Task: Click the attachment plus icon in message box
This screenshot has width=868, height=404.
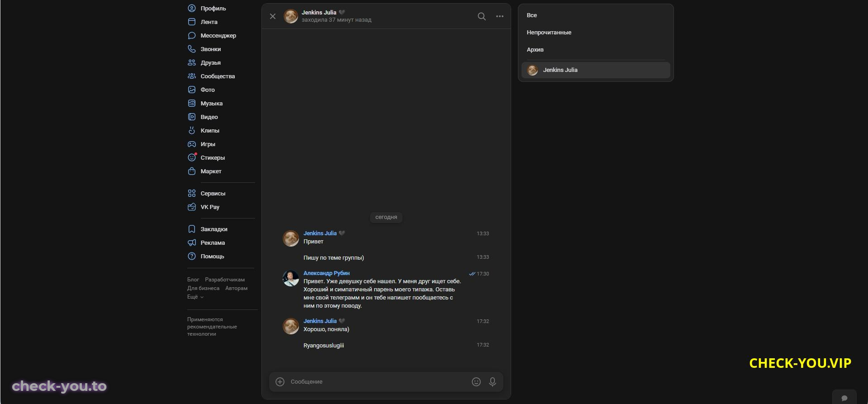Action: click(x=280, y=382)
